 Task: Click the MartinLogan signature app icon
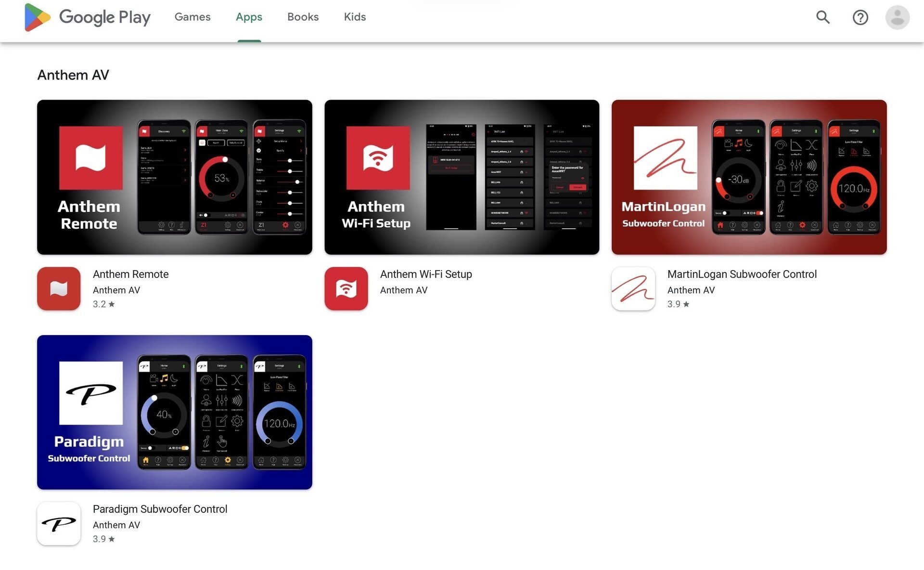coord(633,288)
